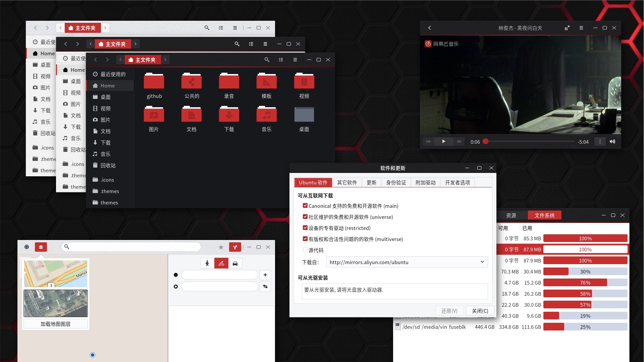Add a route destination with plus button
644x362 pixels.
pyautogui.click(x=265, y=275)
